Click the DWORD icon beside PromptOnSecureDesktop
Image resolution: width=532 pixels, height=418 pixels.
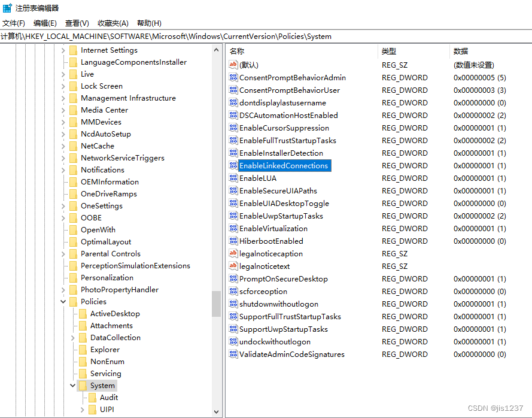(x=233, y=278)
